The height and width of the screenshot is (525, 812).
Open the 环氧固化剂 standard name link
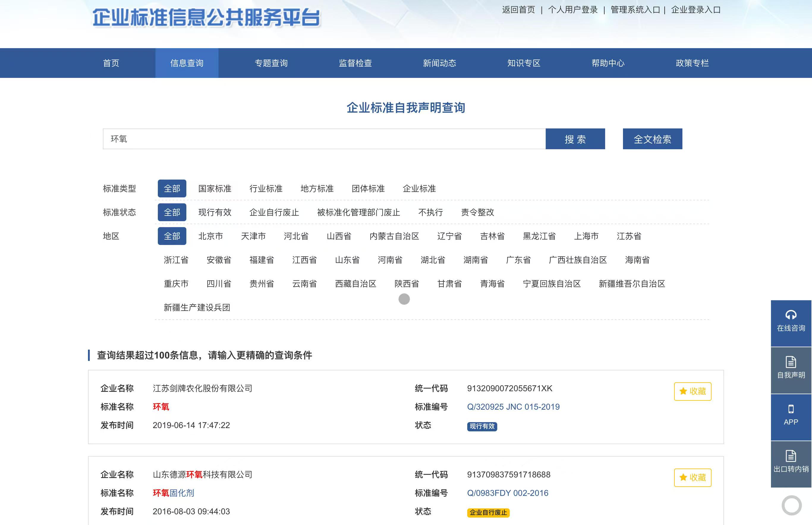[x=174, y=493]
